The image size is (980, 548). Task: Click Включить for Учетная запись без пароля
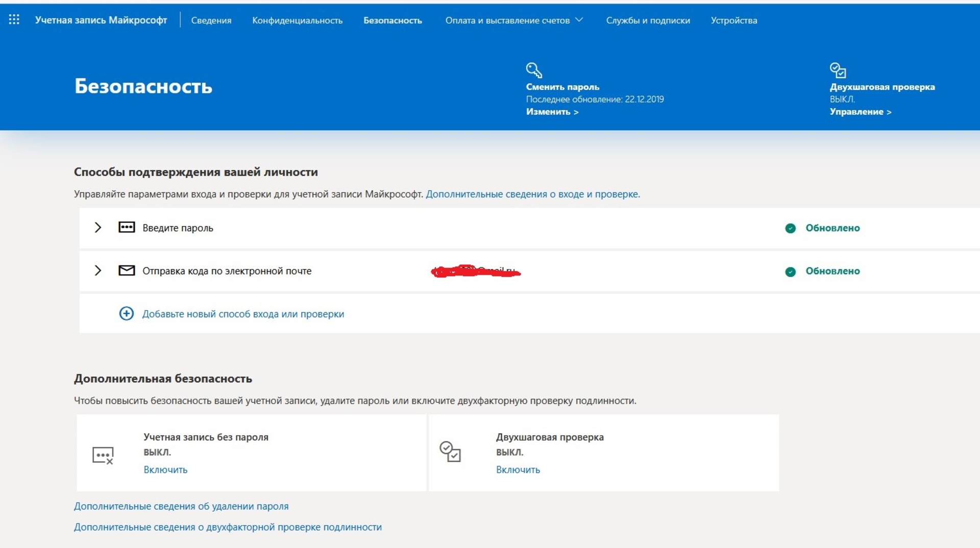[x=165, y=469]
